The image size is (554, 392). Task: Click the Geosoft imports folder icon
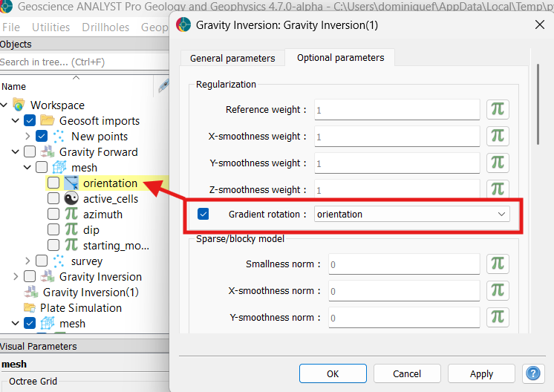[48, 121]
